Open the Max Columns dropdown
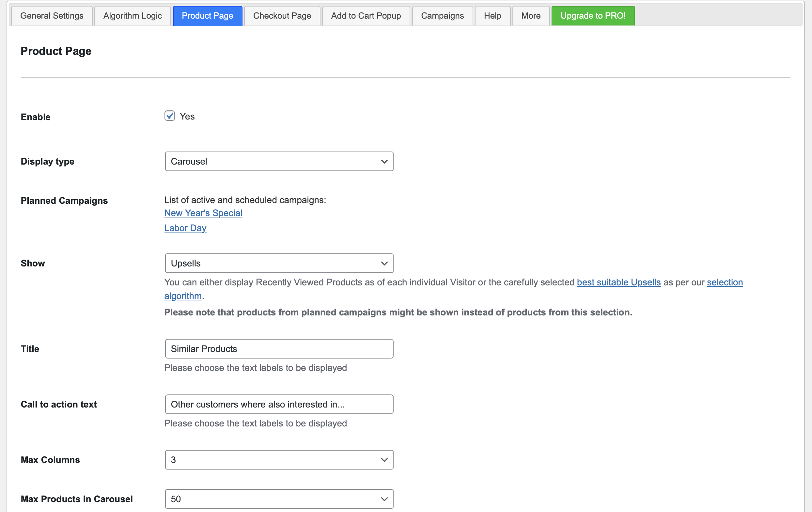The height and width of the screenshot is (512, 812). (279, 460)
